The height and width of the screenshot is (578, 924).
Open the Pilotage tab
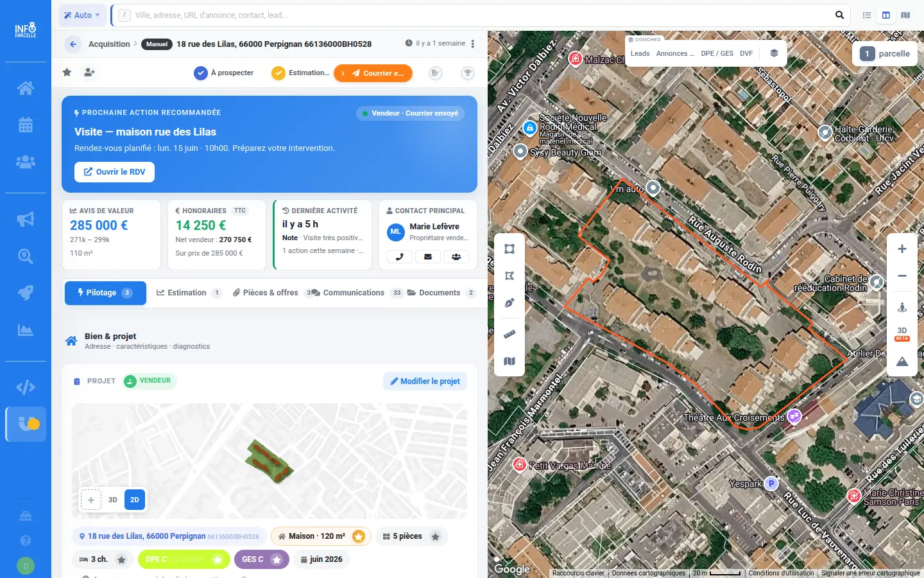pyautogui.click(x=105, y=293)
